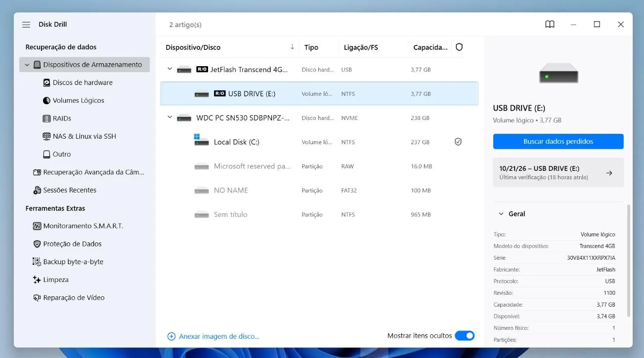Screen dimensions: 644x358
Task: Open Limpeza cleanup tool
Action: (51, 279)
